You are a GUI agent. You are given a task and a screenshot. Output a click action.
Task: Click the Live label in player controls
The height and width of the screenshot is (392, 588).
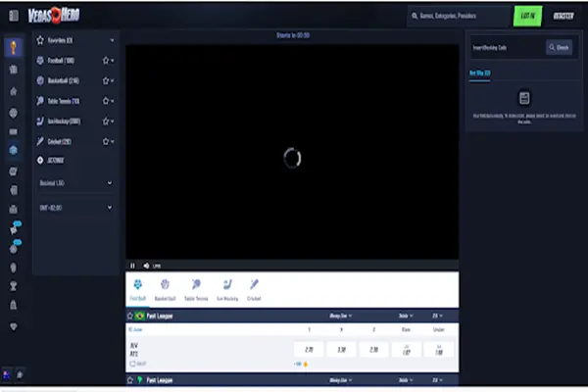point(157,266)
